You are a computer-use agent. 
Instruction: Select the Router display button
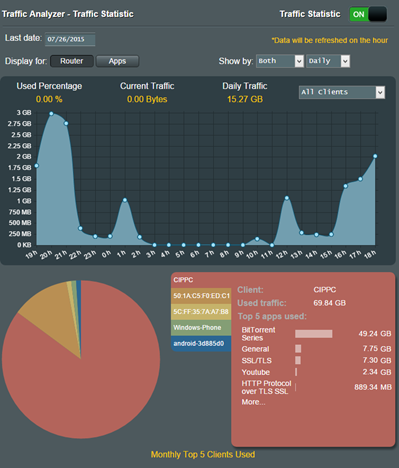coord(72,61)
